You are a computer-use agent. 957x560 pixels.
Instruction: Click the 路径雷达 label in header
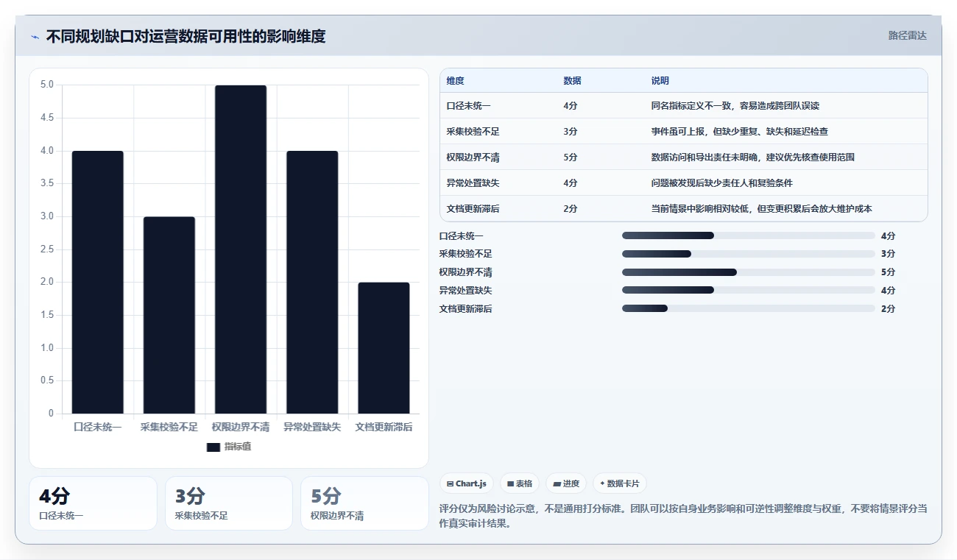[x=907, y=35]
